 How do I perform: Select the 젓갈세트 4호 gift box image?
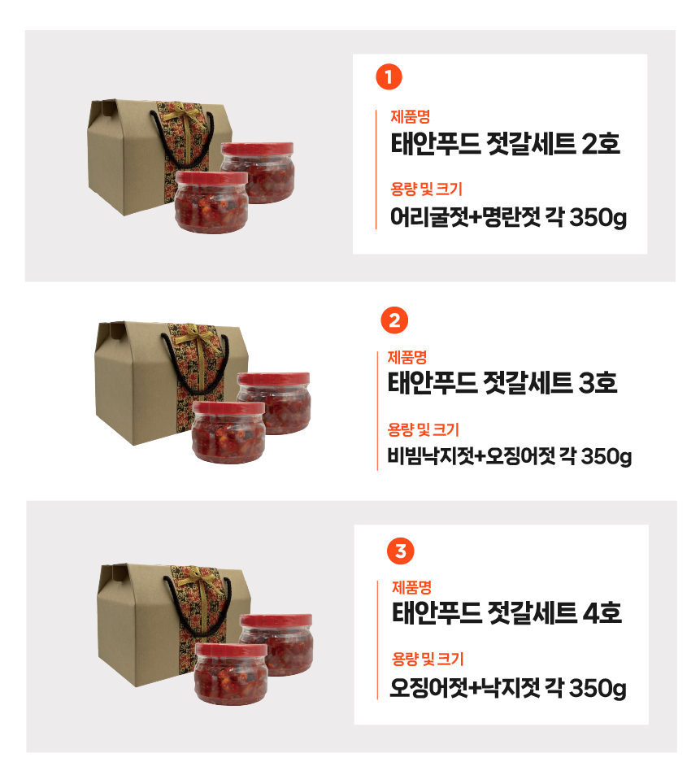205,634
